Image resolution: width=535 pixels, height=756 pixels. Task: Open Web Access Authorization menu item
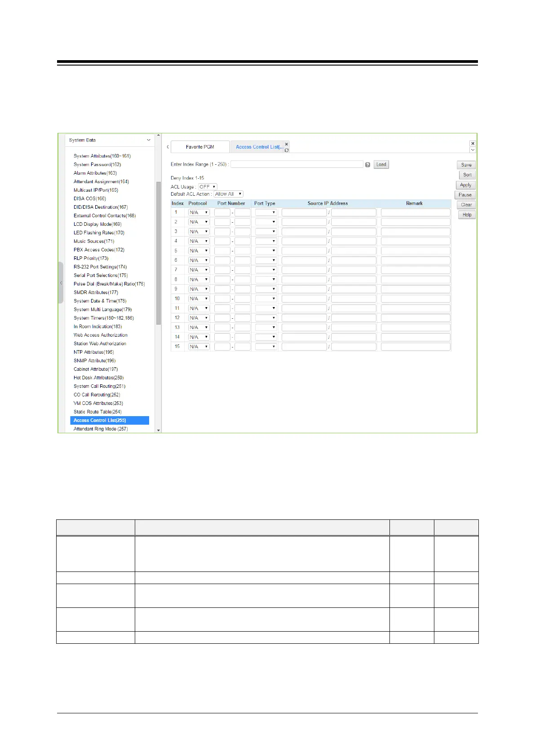click(101, 335)
